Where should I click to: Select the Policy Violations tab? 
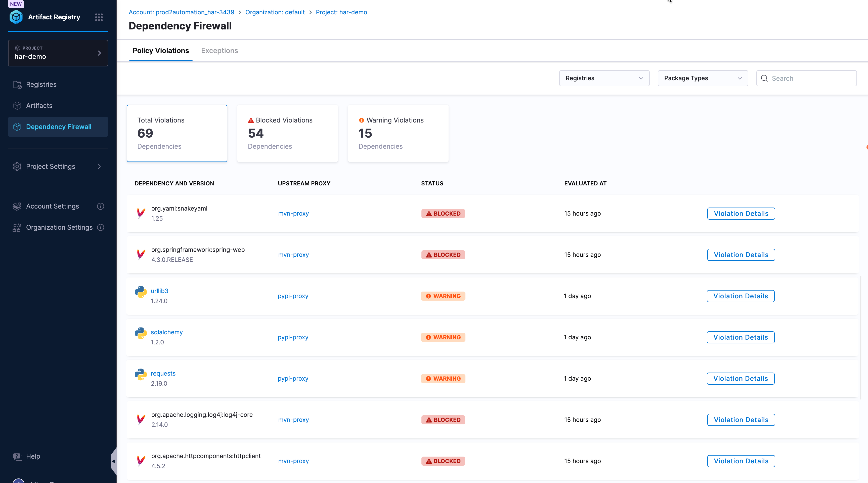pyautogui.click(x=161, y=51)
